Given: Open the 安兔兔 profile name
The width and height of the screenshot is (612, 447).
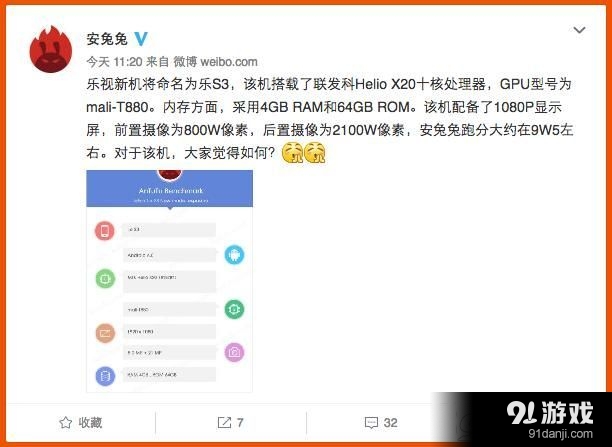Looking at the screenshot, I should point(107,39).
